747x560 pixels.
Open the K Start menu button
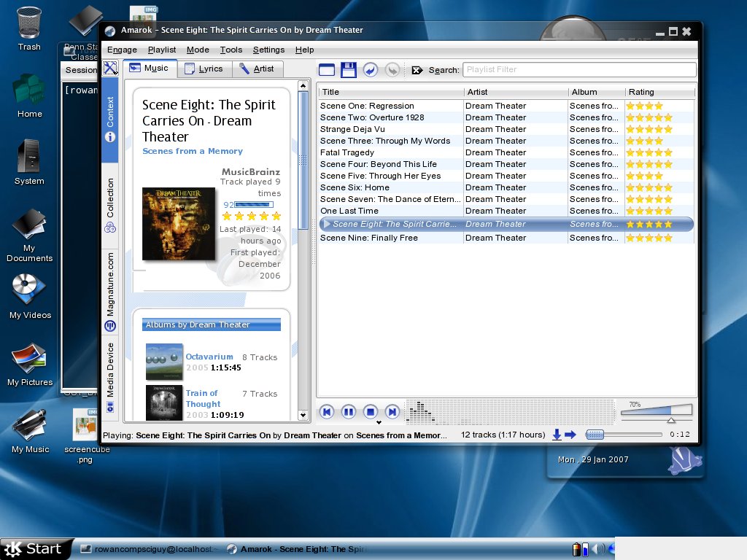(36, 549)
